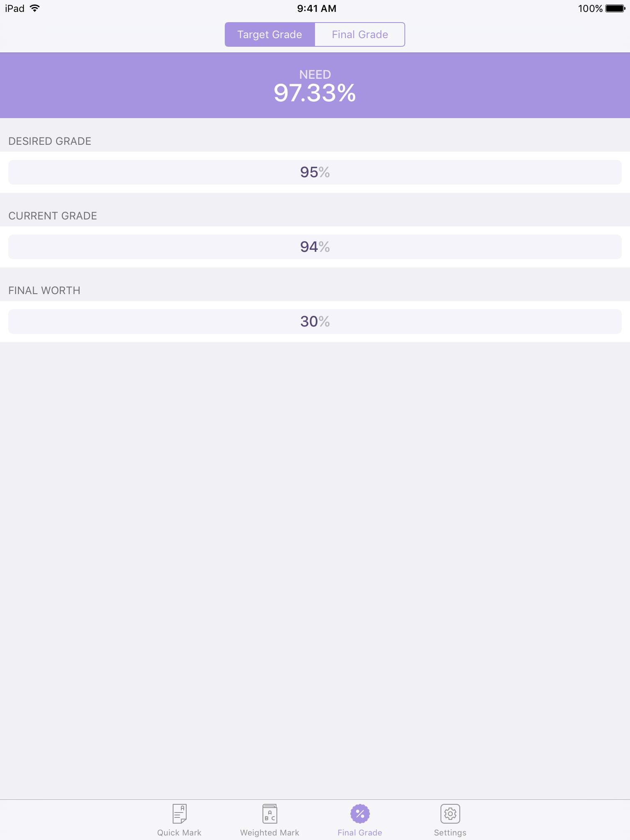Tap the 9:41 AM clock
The width and height of the screenshot is (630, 840).
[x=317, y=8]
